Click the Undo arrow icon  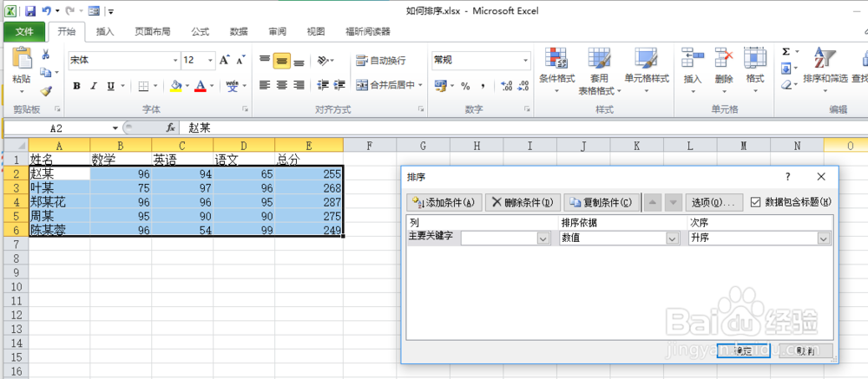click(47, 11)
